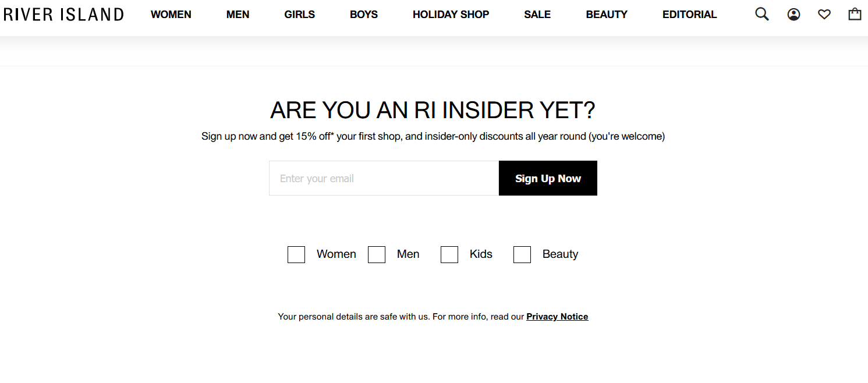Tick the Women checkbox
This screenshot has height=383, width=868.
296,255
